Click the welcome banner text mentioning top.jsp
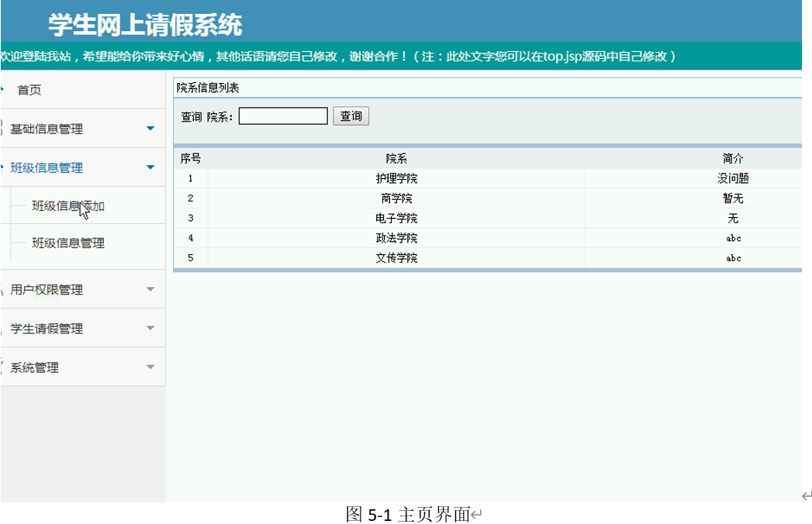Viewport: 812px width, 524px height. (x=338, y=57)
